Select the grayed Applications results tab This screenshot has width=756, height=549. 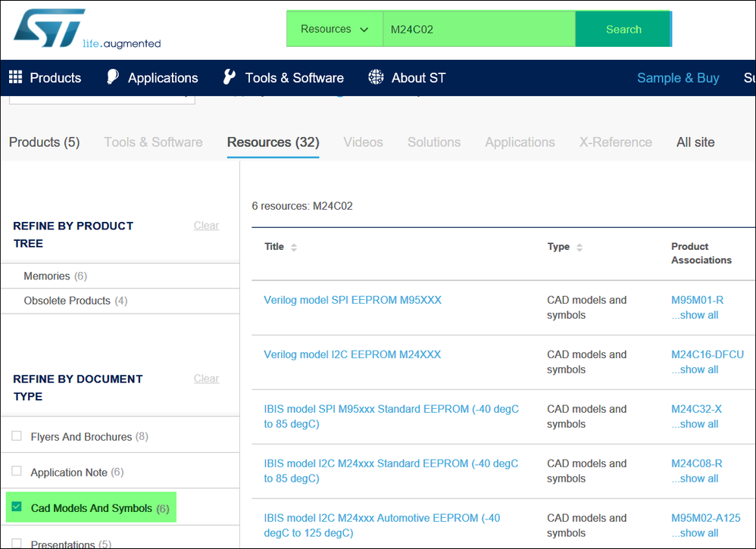(x=520, y=142)
